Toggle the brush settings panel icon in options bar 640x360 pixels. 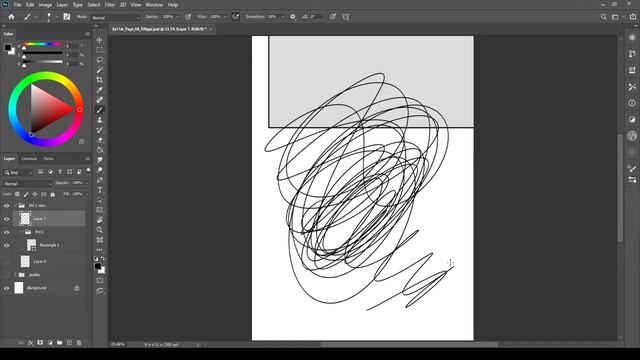click(x=67, y=17)
